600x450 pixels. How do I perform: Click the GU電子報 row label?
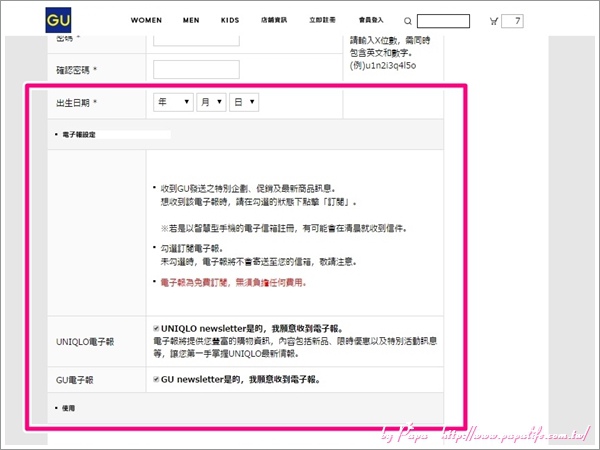[x=75, y=380]
